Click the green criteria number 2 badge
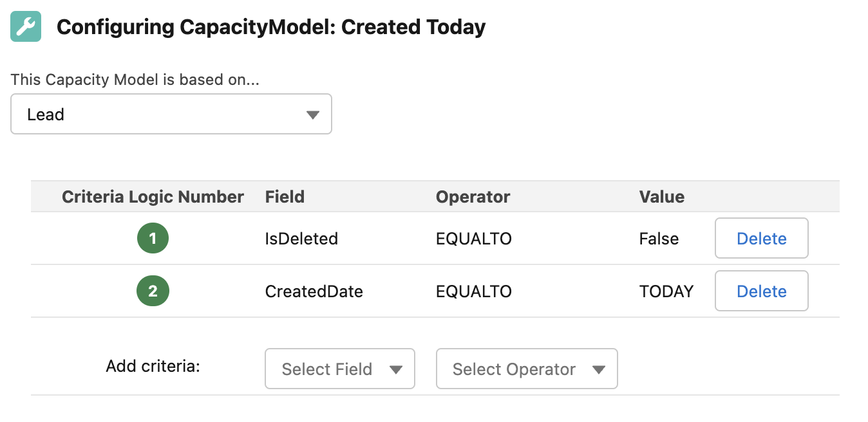 tap(153, 291)
